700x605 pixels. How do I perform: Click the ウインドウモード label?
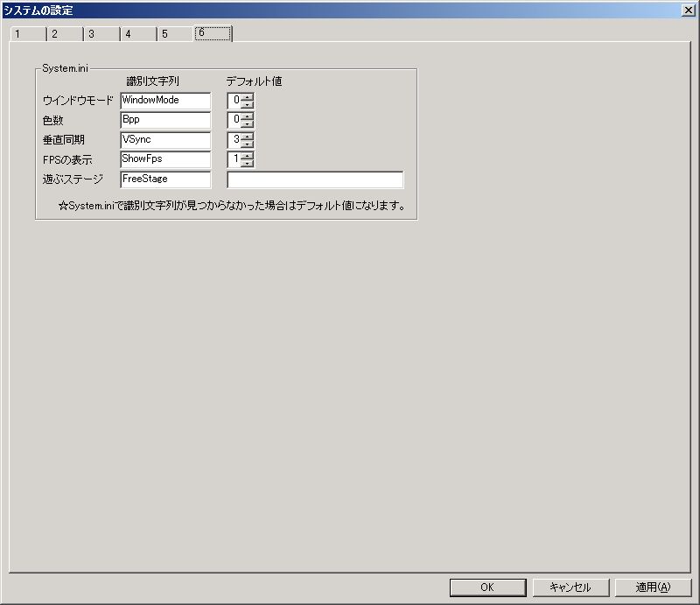(78, 101)
